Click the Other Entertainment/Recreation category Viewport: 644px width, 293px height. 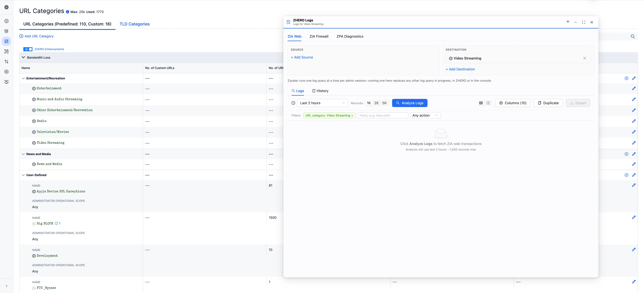[65, 110]
